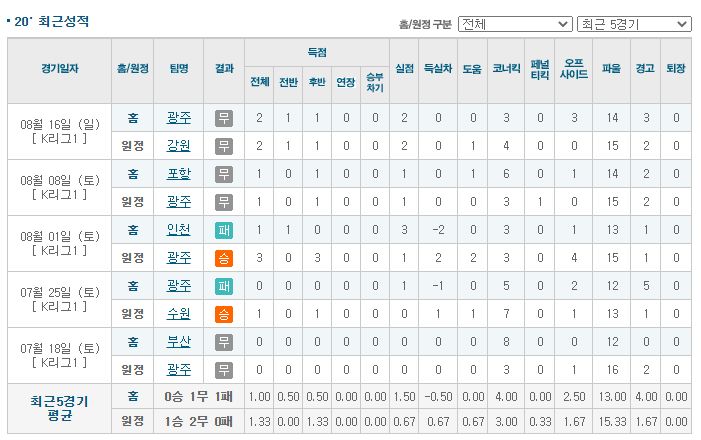
Task: Open the 광주 away team link for 08월 01일
Action: pos(178,258)
